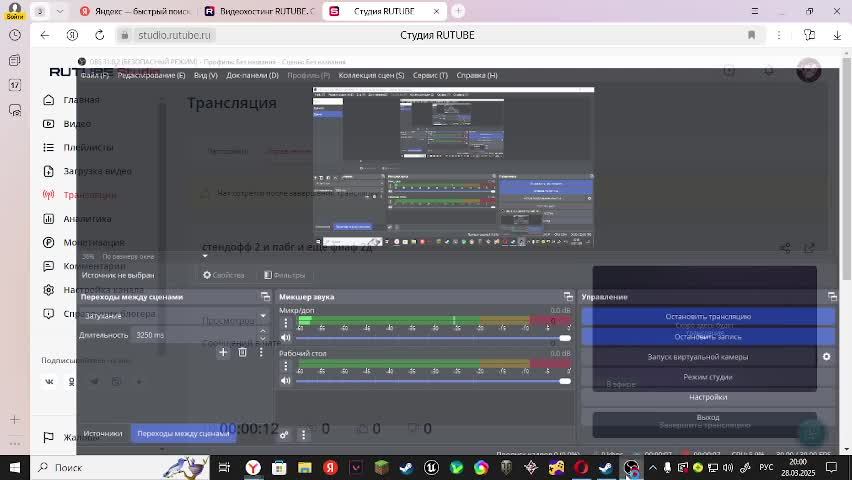Viewport: 852px width, 480px height.
Task: Open OBS menu Редактирование (E)
Action: pyautogui.click(x=151, y=75)
